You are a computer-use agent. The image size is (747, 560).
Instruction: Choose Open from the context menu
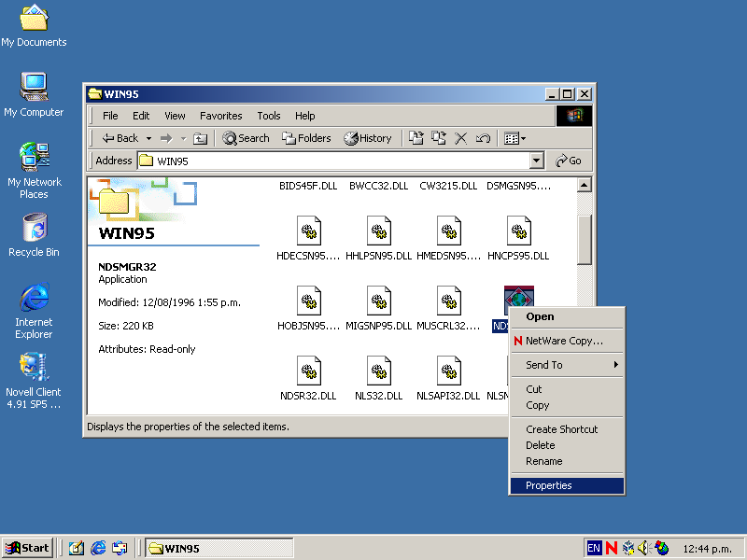[x=567, y=316]
